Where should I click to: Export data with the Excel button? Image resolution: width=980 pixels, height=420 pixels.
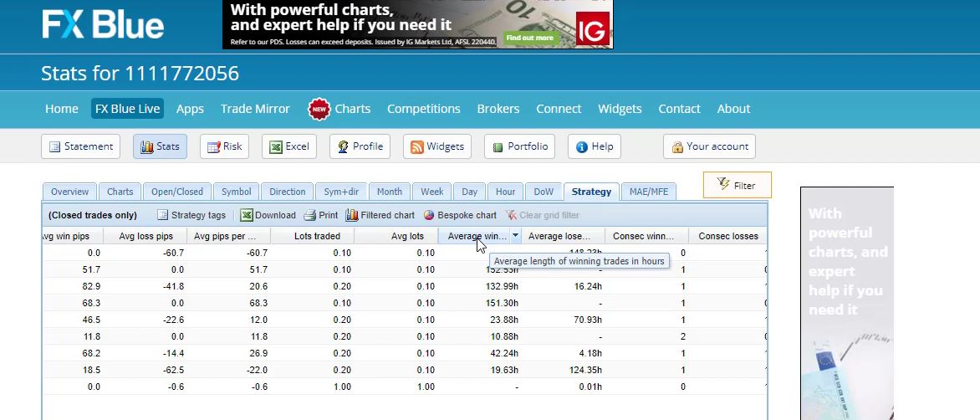(288, 146)
